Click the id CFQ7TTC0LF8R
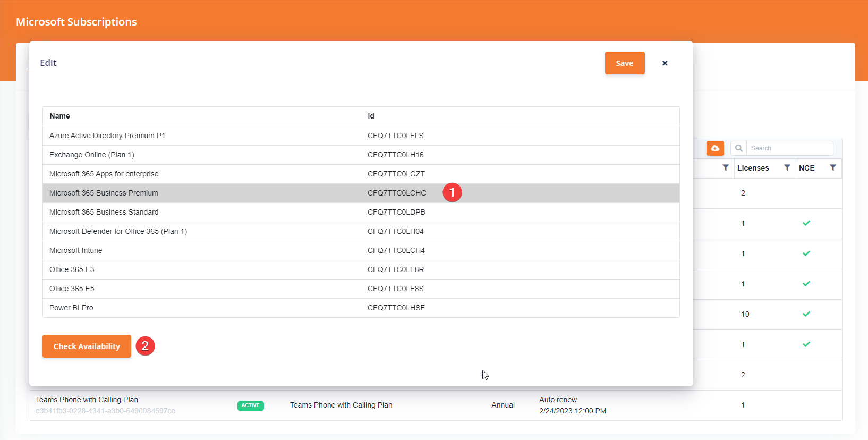Viewport: 868px width, 440px height. coord(396,269)
